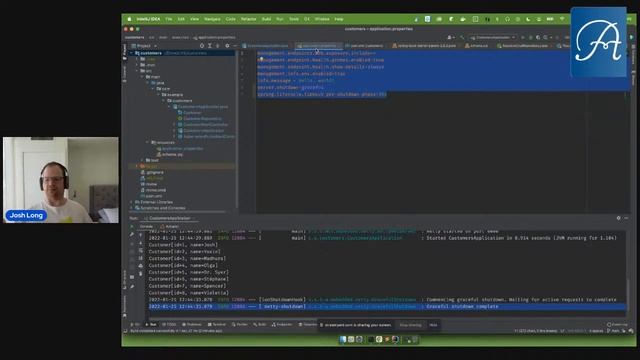Click the Rerun icon in Run panel
Image resolution: width=640 pixels, height=360 pixels.
click(x=132, y=227)
